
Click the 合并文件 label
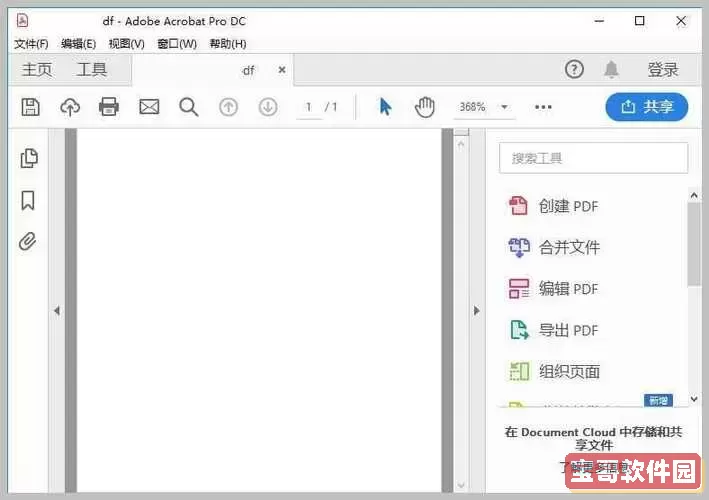(x=569, y=247)
